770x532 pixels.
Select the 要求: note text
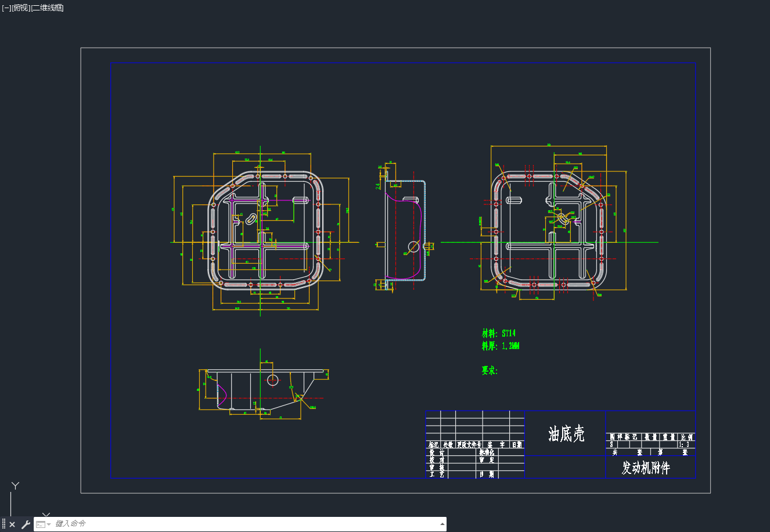(x=490, y=371)
